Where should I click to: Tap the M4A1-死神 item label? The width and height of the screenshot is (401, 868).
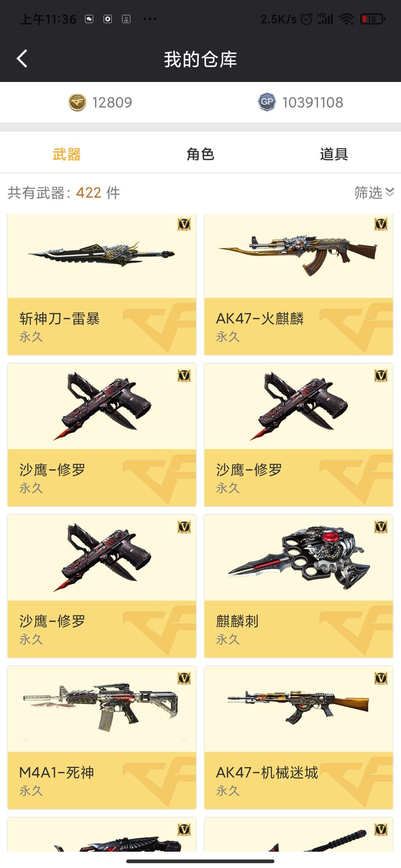56,772
